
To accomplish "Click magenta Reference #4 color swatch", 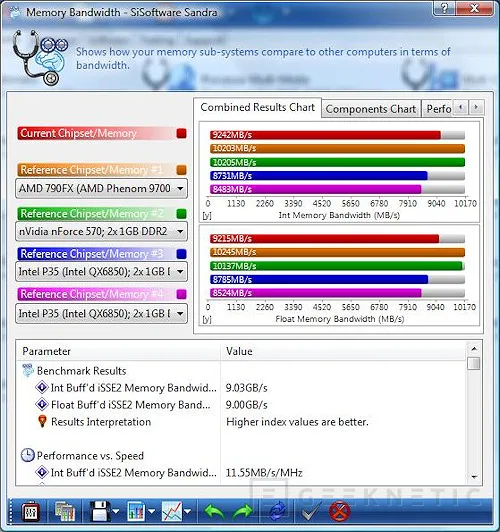I will coord(181,294).
